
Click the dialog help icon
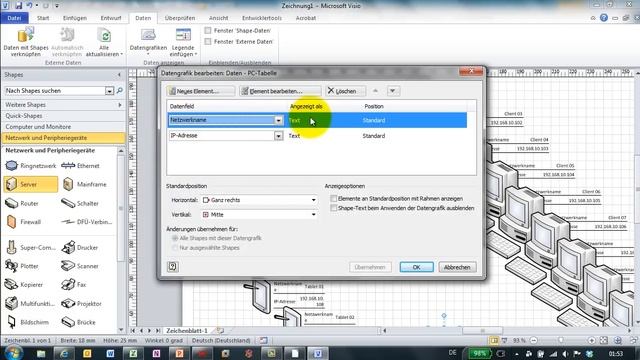172,267
